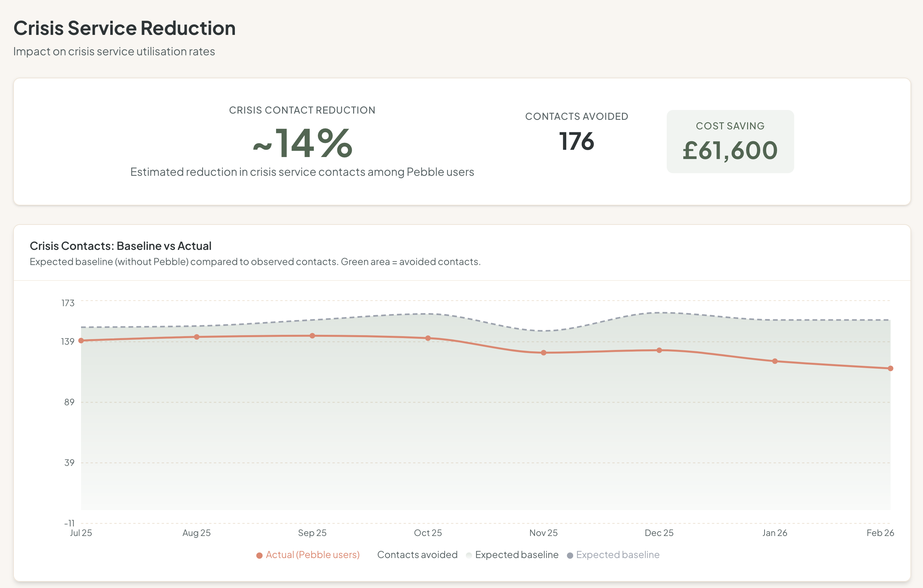Click the Nov 25 x-axis label
This screenshot has width=923, height=588.
click(543, 533)
